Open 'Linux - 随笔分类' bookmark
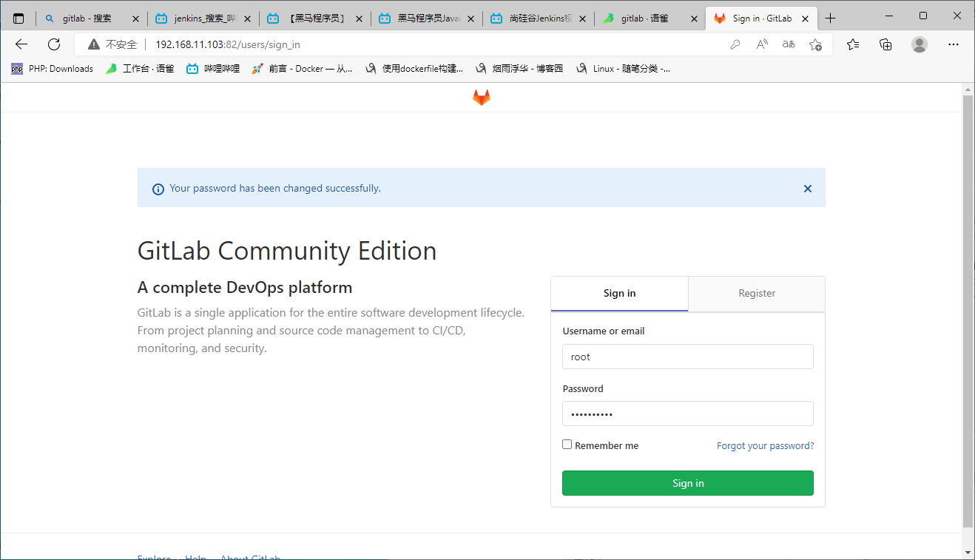 (623, 69)
